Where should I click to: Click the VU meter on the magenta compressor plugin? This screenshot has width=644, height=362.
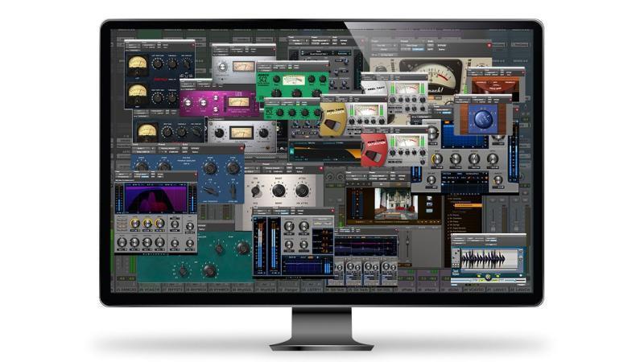238,102
